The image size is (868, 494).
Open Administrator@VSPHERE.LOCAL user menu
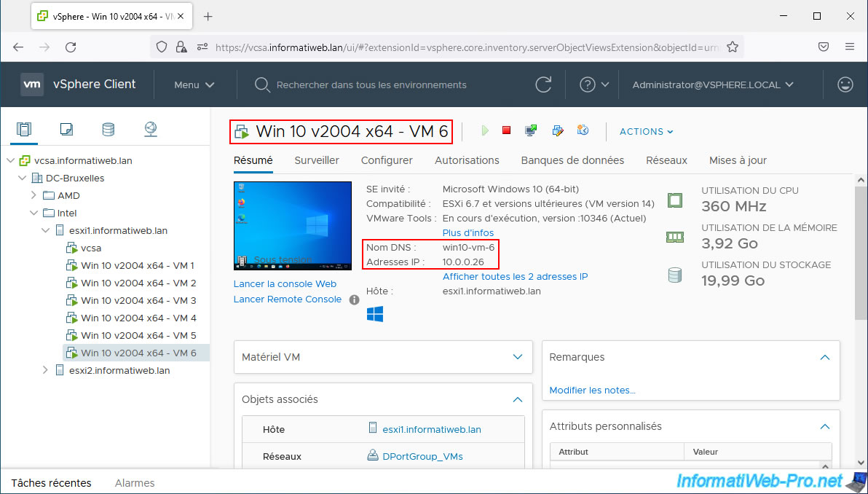(713, 85)
